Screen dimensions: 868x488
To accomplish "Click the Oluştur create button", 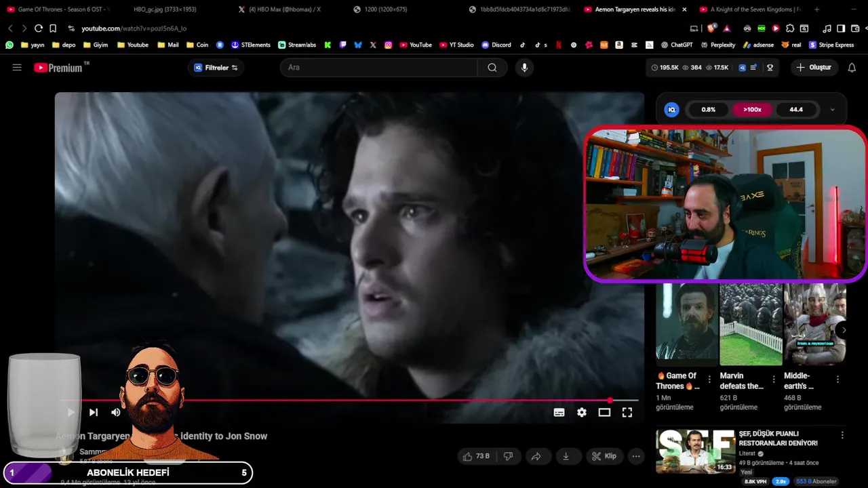I will 814,68.
